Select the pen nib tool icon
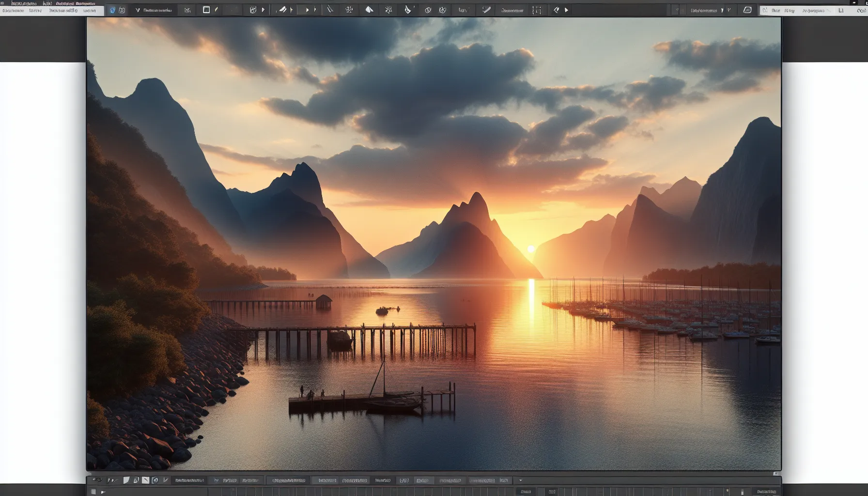868x496 pixels. tap(408, 10)
